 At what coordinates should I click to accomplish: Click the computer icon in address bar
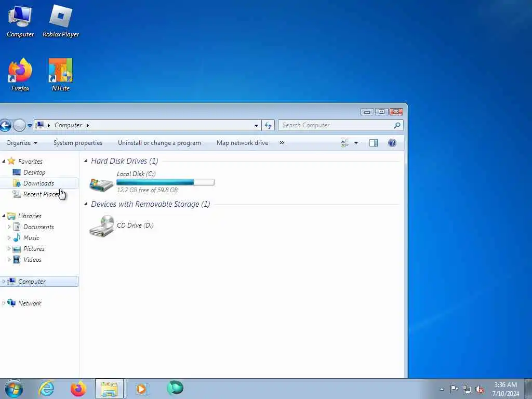(x=39, y=125)
